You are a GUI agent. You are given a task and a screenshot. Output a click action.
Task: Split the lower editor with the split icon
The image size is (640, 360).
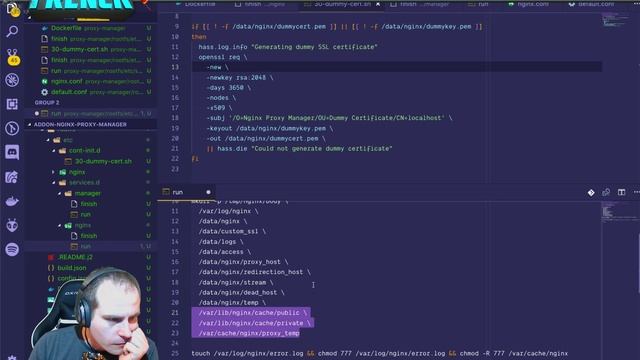(621, 192)
